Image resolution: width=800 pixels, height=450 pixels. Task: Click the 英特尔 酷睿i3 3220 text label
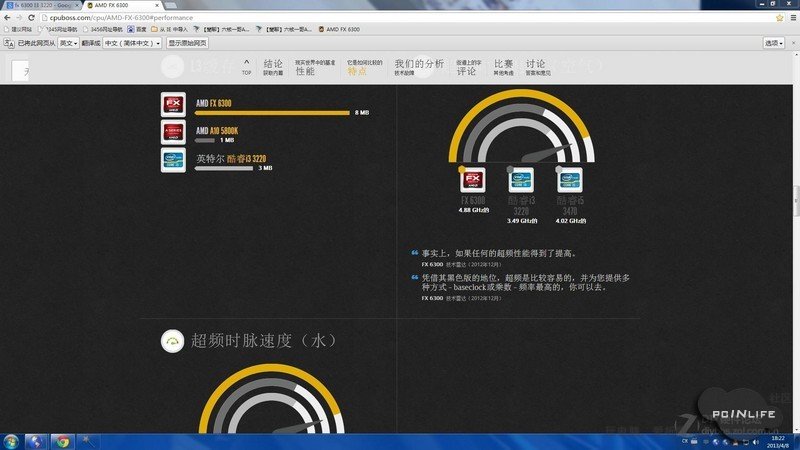click(x=231, y=159)
